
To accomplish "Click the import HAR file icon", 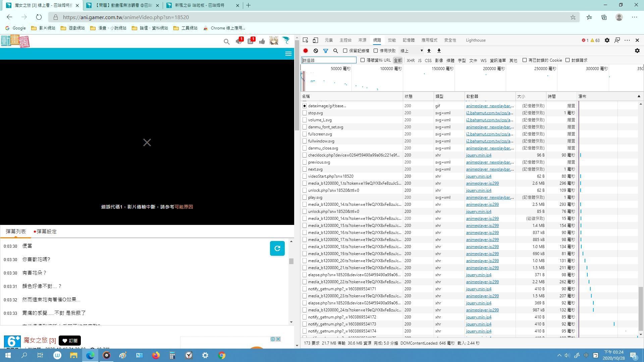I will pos(429,50).
